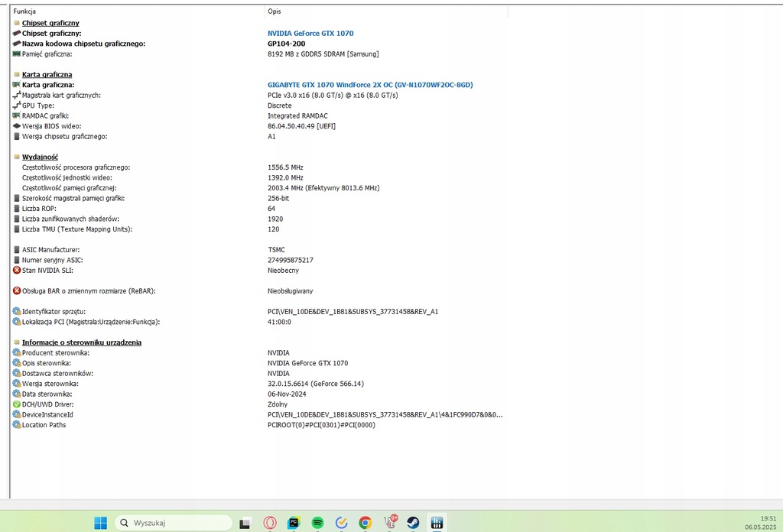Select the DeviceInstanceId row label

pos(47,415)
